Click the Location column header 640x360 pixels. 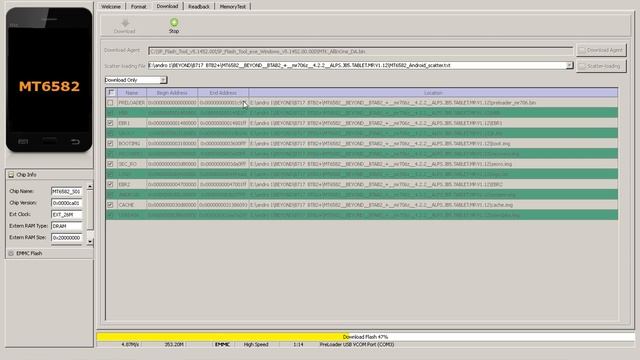pos(433,93)
